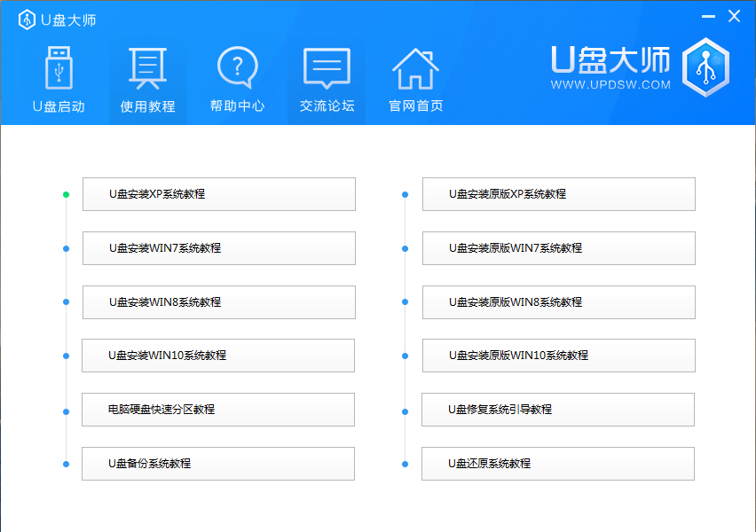Open the U盘安装WIN10系统教程 tutorial
The width and height of the screenshot is (756, 532).
218,356
